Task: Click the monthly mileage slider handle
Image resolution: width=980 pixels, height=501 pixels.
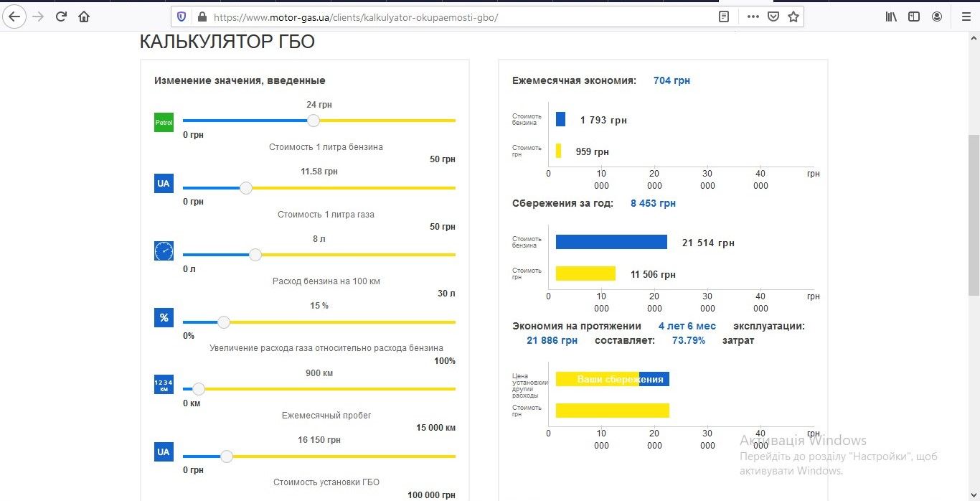Action: 199,389
